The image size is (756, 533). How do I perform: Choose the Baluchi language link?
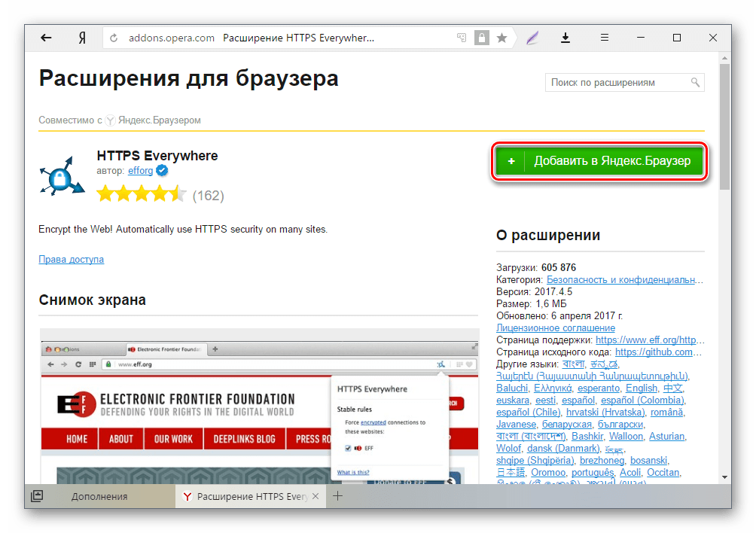(512, 388)
